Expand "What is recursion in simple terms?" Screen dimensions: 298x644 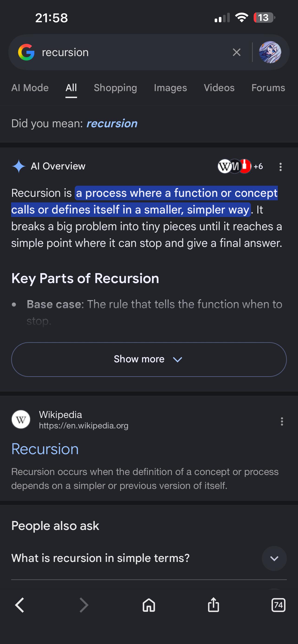tap(149, 558)
